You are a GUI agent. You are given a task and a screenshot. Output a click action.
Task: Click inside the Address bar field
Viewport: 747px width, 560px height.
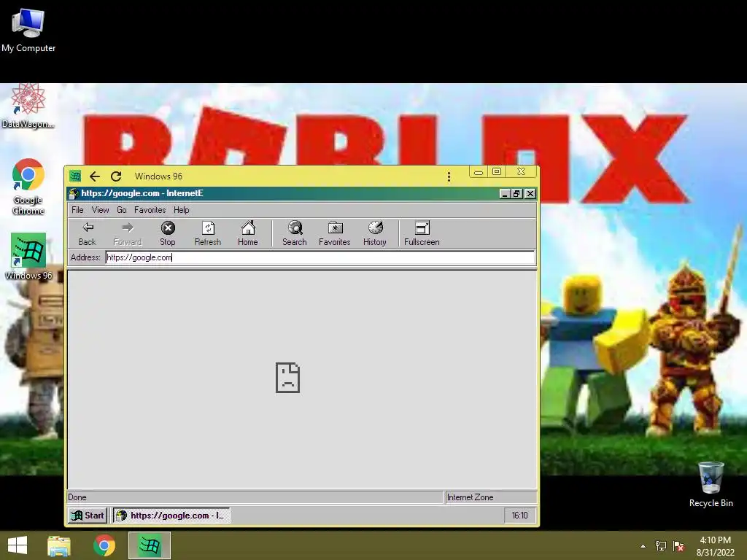[x=320, y=257]
